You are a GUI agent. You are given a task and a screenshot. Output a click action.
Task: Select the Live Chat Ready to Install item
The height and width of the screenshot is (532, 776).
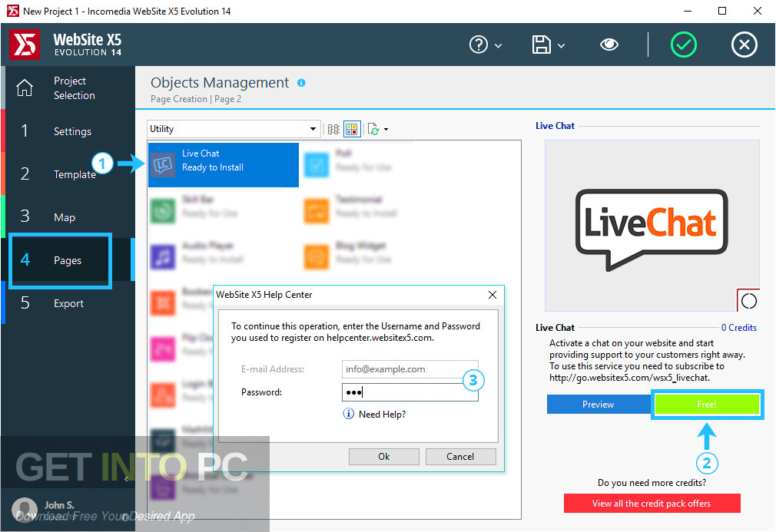pos(224,165)
